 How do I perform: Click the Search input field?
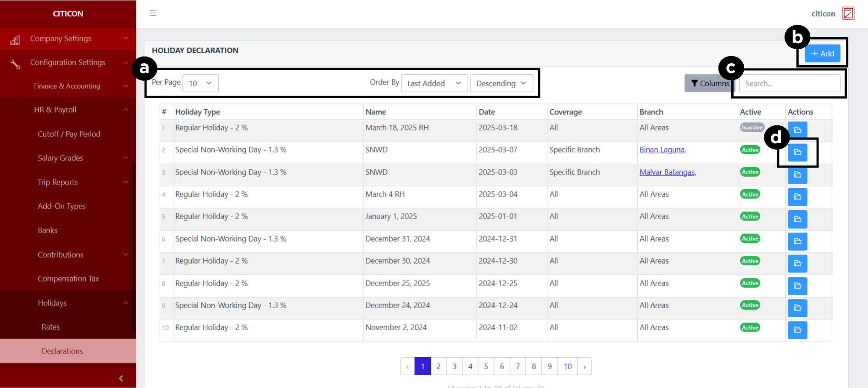pyautogui.click(x=789, y=84)
